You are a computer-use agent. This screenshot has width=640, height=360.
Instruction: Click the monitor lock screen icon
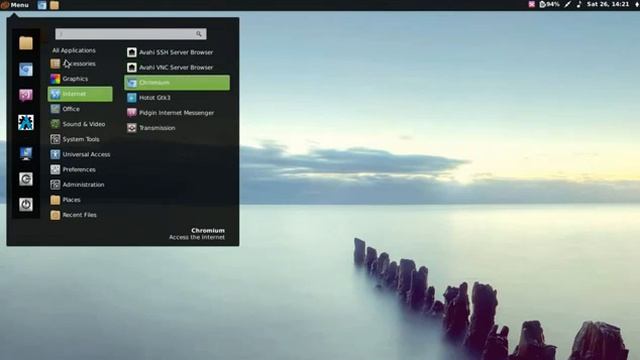coord(26,153)
